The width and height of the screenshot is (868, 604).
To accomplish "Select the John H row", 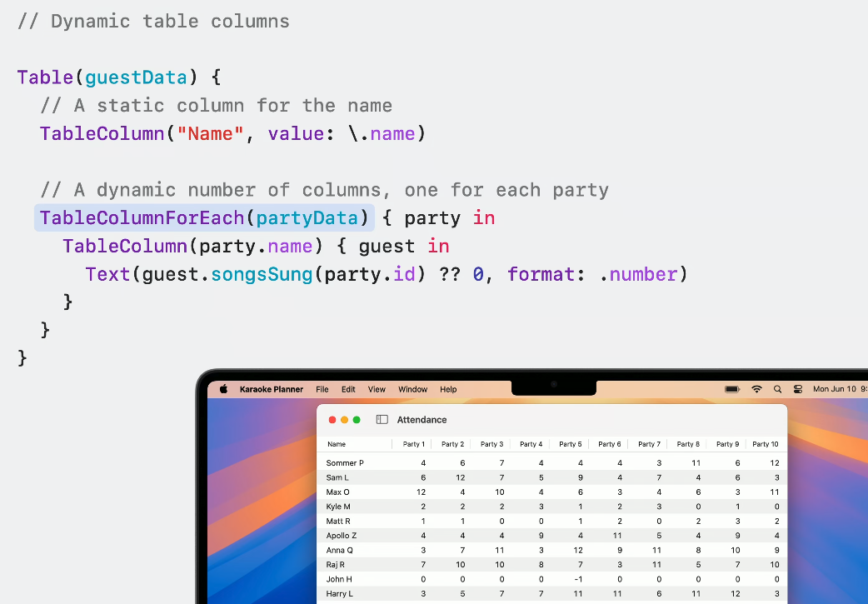I will pyautogui.click(x=552, y=579).
